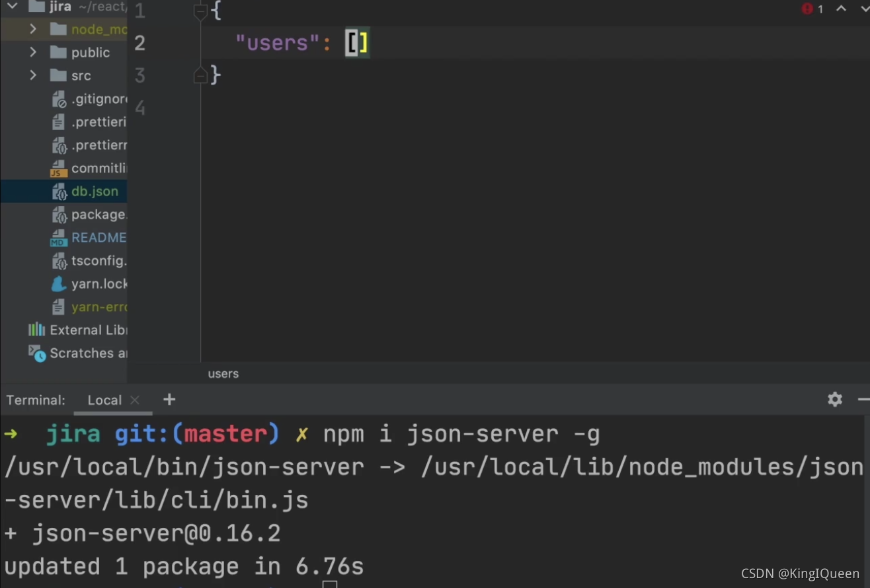Click the yarn.lock file icon
870x588 pixels.
(58, 283)
